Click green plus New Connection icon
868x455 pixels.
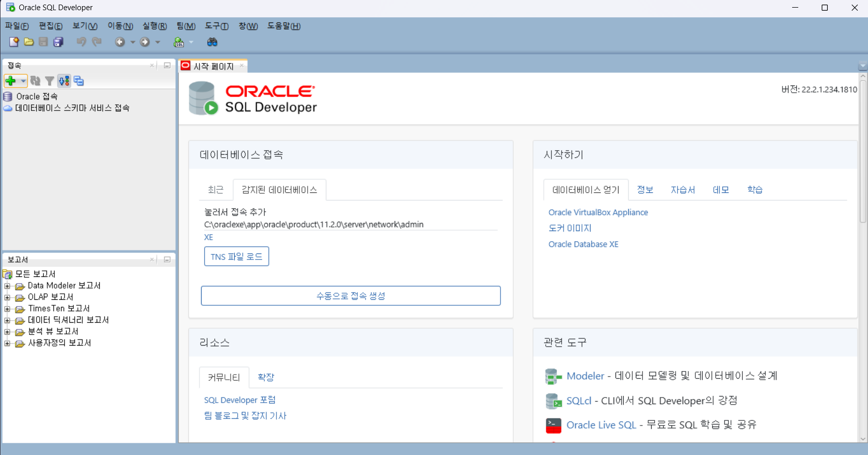pos(10,80)
